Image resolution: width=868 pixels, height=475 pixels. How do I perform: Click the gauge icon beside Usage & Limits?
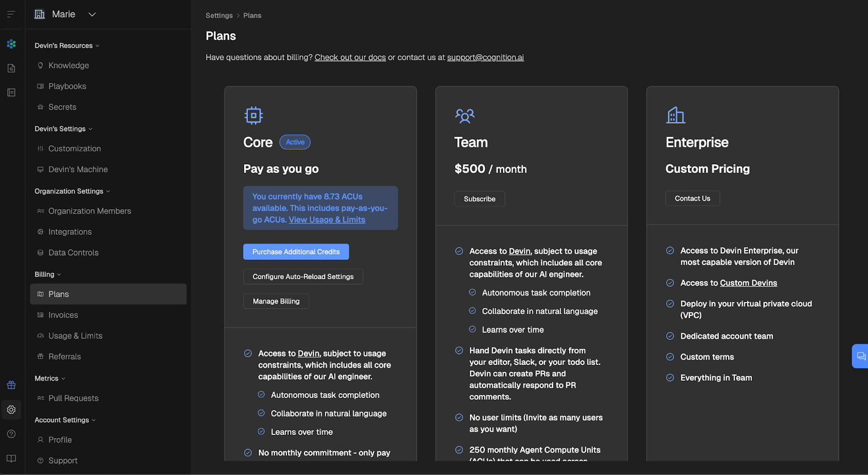point(40,336)
